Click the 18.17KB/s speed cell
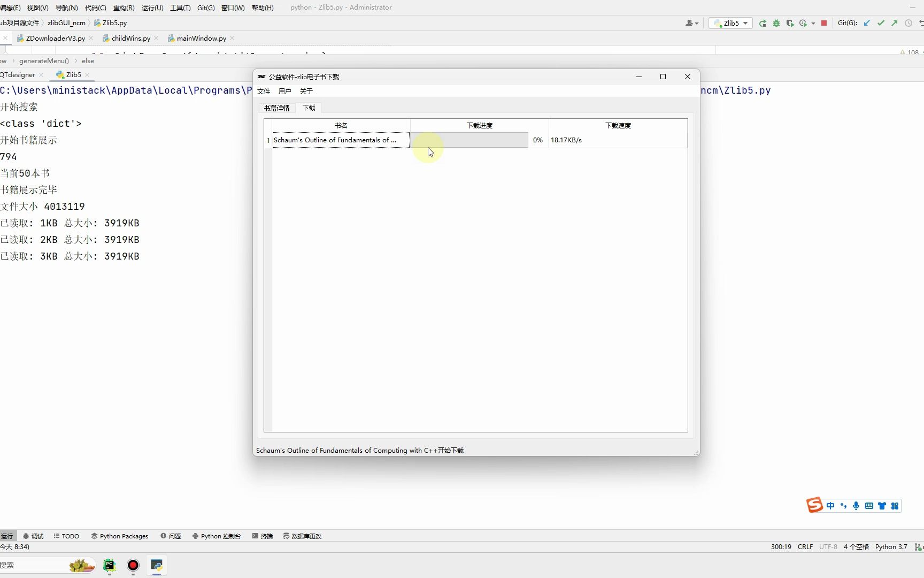 (618, 140)
